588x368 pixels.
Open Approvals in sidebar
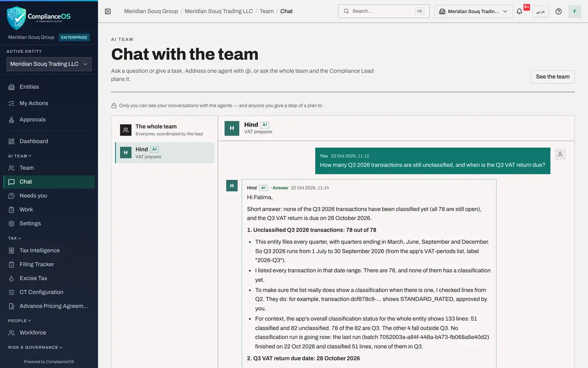coord(49,120)
